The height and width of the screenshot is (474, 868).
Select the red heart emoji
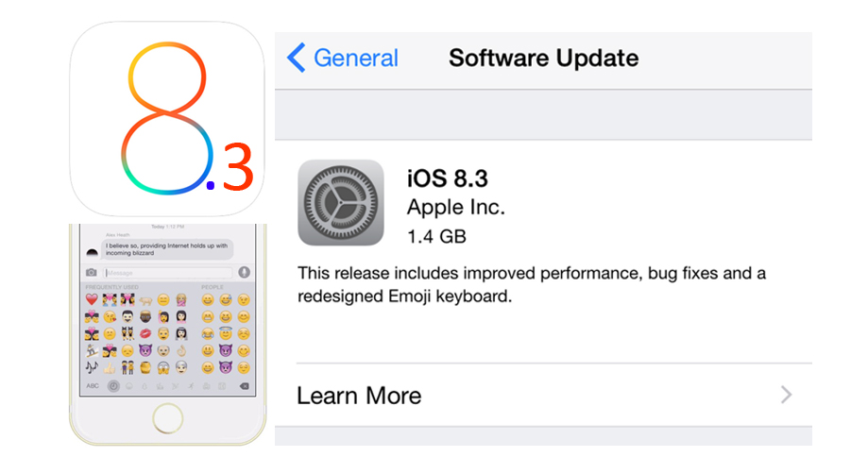(x=93, y=300)
